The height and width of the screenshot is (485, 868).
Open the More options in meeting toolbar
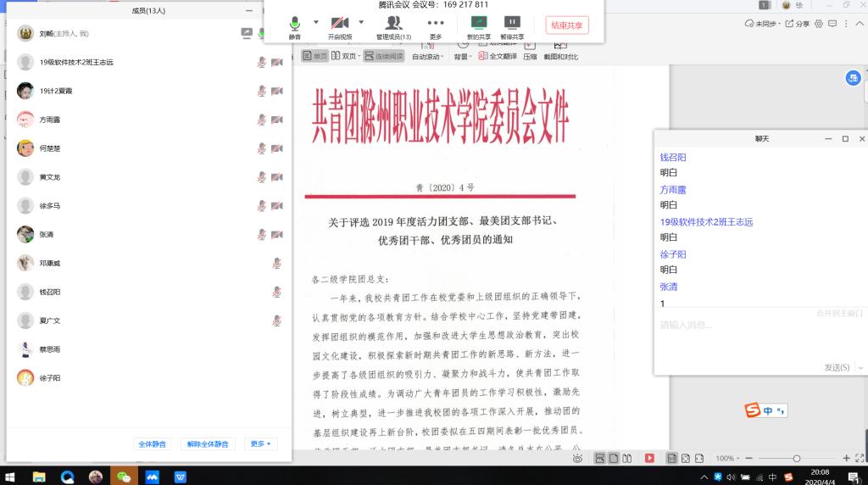tap(436, 25)
